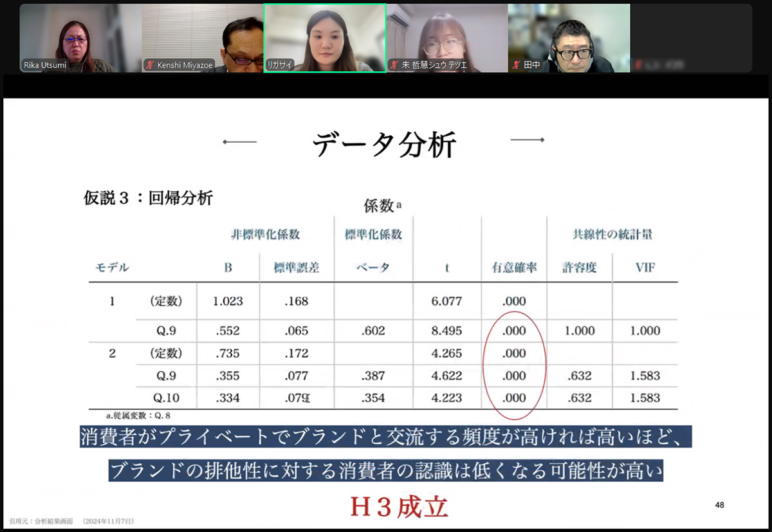Click the 有意確率 column header

pos(513,268)
